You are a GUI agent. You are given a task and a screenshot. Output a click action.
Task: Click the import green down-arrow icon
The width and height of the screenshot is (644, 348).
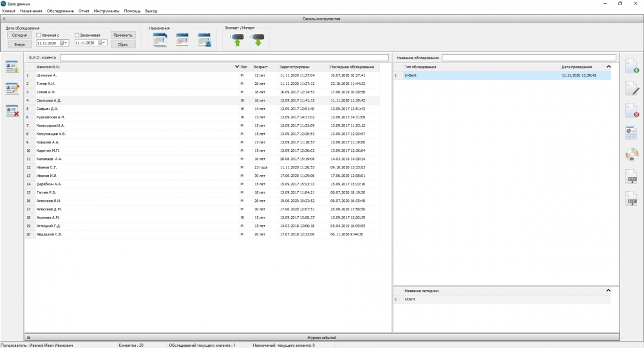pos(258,40)
